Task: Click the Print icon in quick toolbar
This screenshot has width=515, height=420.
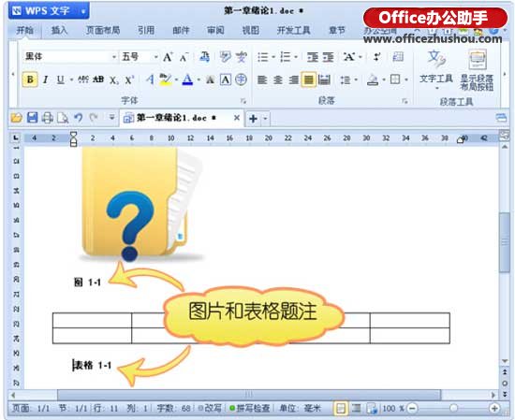Action: (48, 118)
